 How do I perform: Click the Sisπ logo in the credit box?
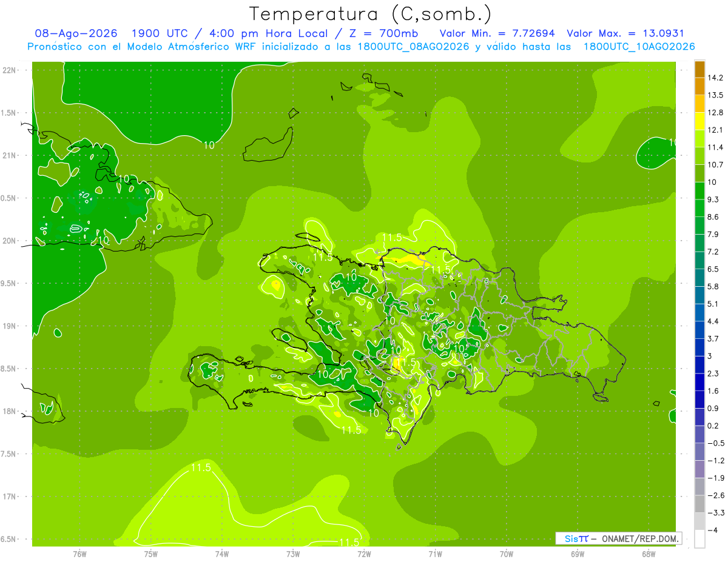pos(576,538)
